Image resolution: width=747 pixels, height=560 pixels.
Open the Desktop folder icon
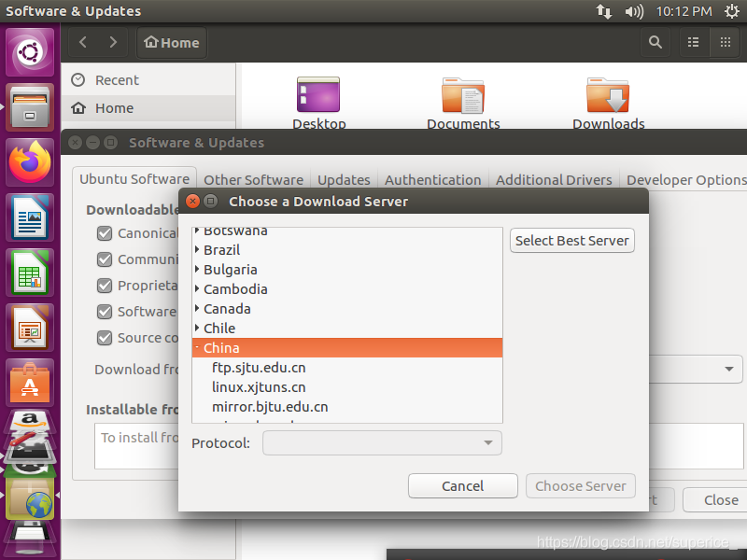tap(318, 95)
